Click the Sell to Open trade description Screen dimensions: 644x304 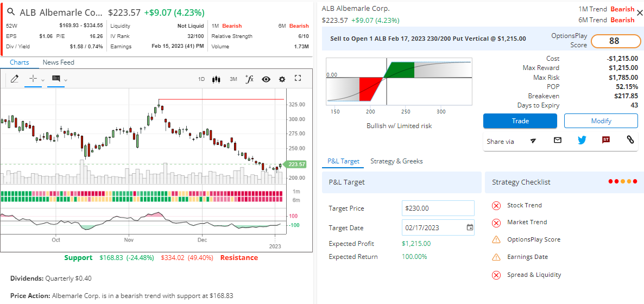[428, 38]
